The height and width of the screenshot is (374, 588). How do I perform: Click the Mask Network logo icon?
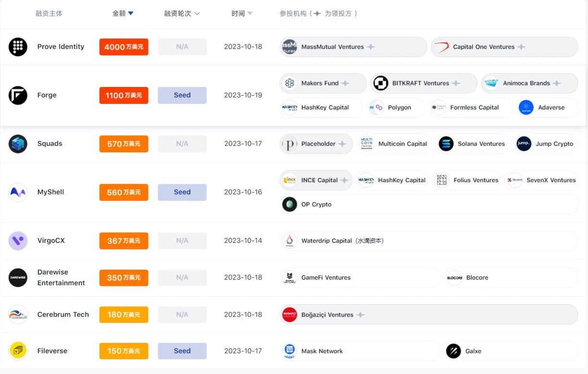pyautogui.click(x=289, y=351)
